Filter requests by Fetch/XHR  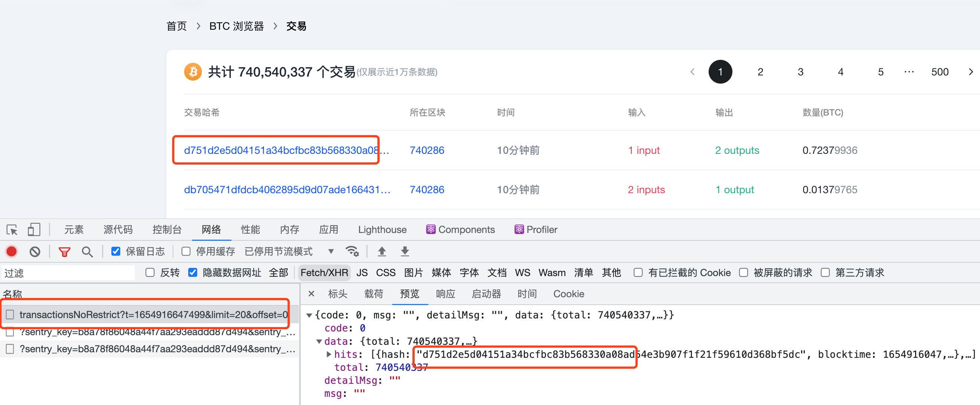click(324, 272)
